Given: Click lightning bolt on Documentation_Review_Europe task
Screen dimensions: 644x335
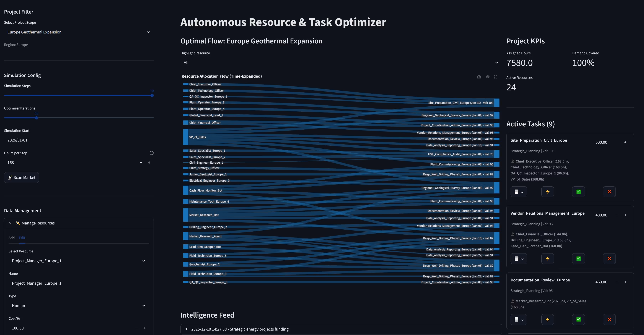Looking at the screenshot, I should tap(547, 319).
